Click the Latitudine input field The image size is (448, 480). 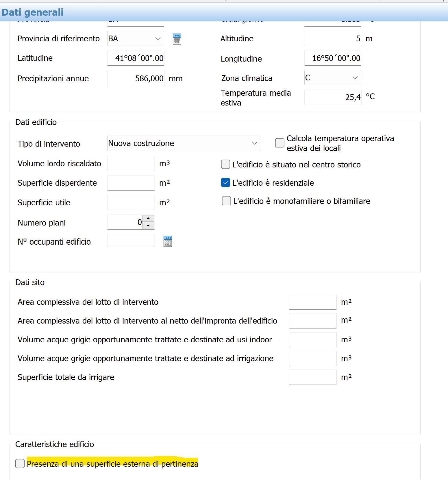tap(136, 58)
